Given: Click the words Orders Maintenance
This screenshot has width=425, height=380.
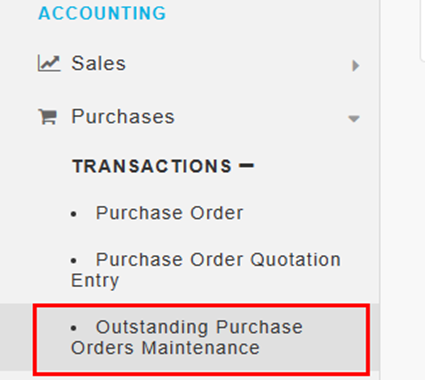Looking at the screenshot, I should tap(165, 348).
